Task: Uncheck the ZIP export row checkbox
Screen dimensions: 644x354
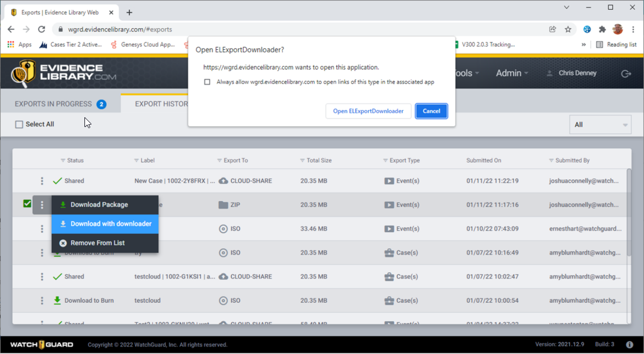Action: pyautogui.click(x=27, y=203)
